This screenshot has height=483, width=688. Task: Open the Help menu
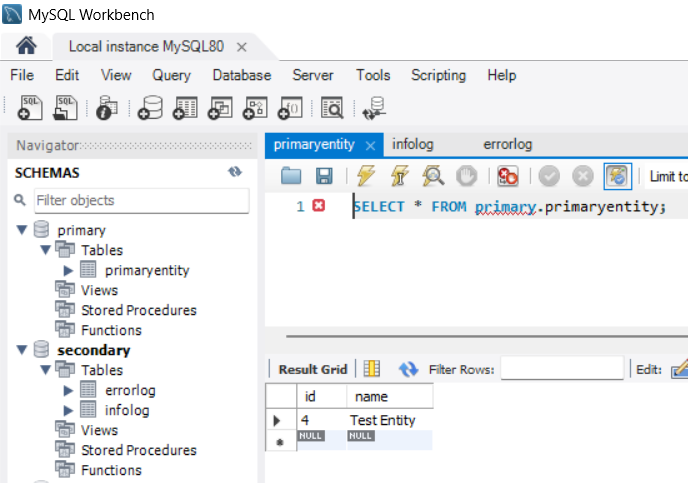502,75
